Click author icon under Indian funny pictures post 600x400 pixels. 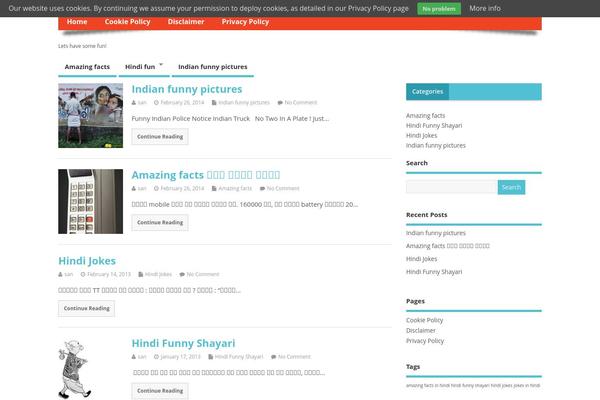click(134, 103)
